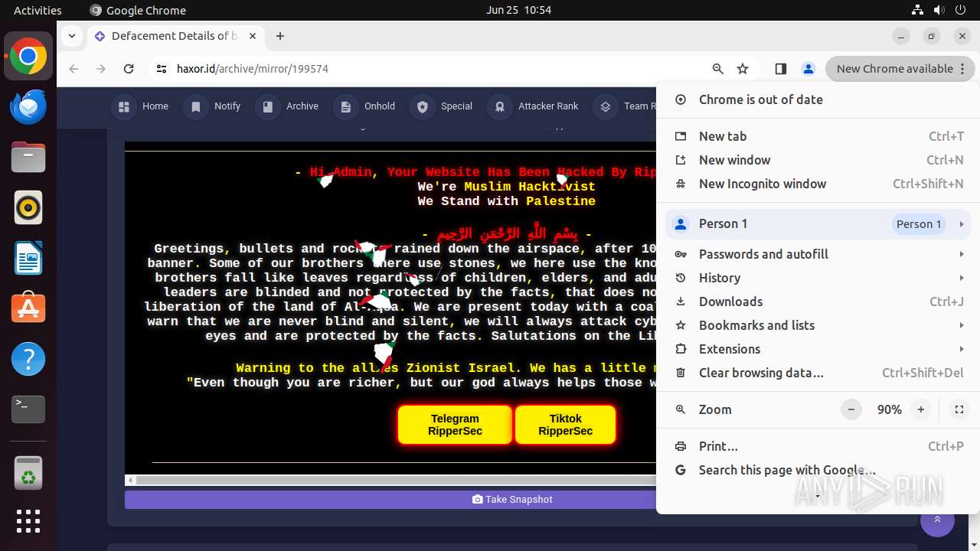Open Rhythmbox music player from the dock
The image size is (980, 551).
(28, 207)
